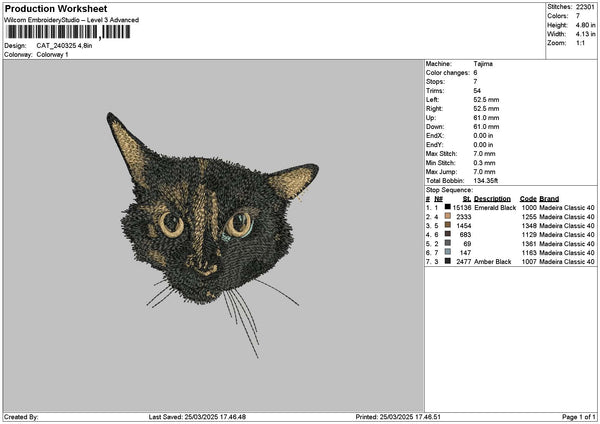This screenshot has height=424, width=600.
Task: Click the embroidered cat design preview
Action: pyautogui.click(x=213, y=233)
